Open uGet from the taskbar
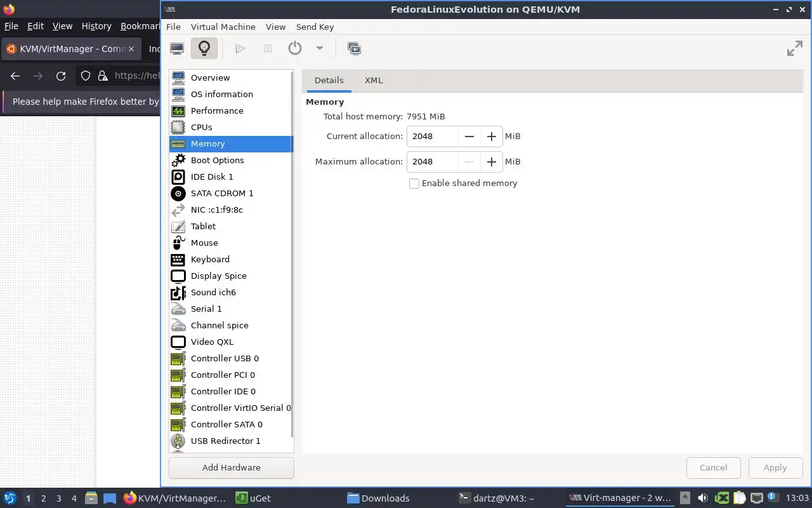Image resolution: width=812 pixels, height=508 pixels. (x=254, y=498)
